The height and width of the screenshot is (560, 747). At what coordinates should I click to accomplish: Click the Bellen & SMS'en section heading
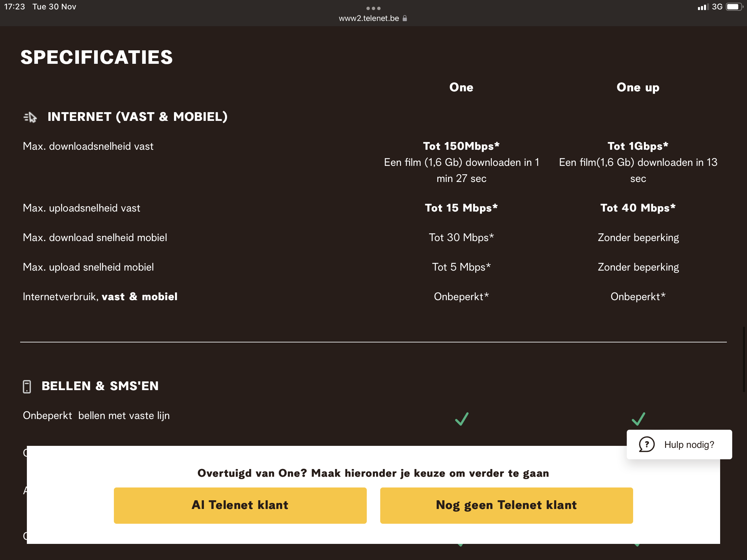tap(100, 386)
